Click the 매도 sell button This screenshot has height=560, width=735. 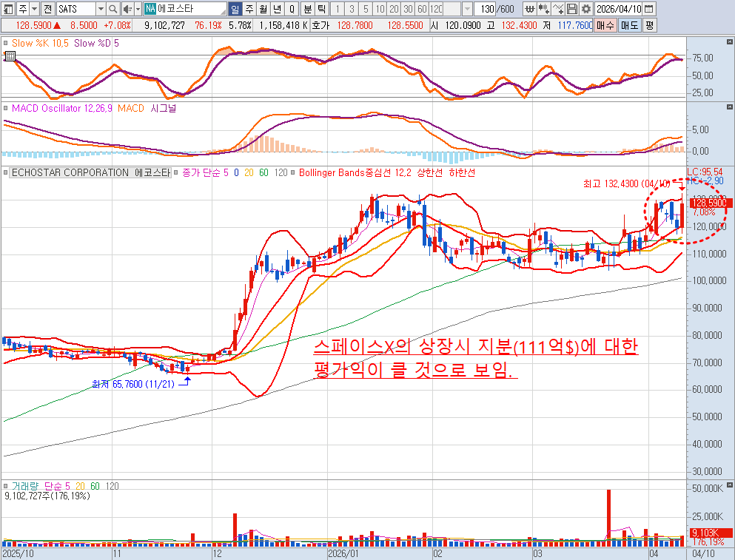tap(629, 24)
